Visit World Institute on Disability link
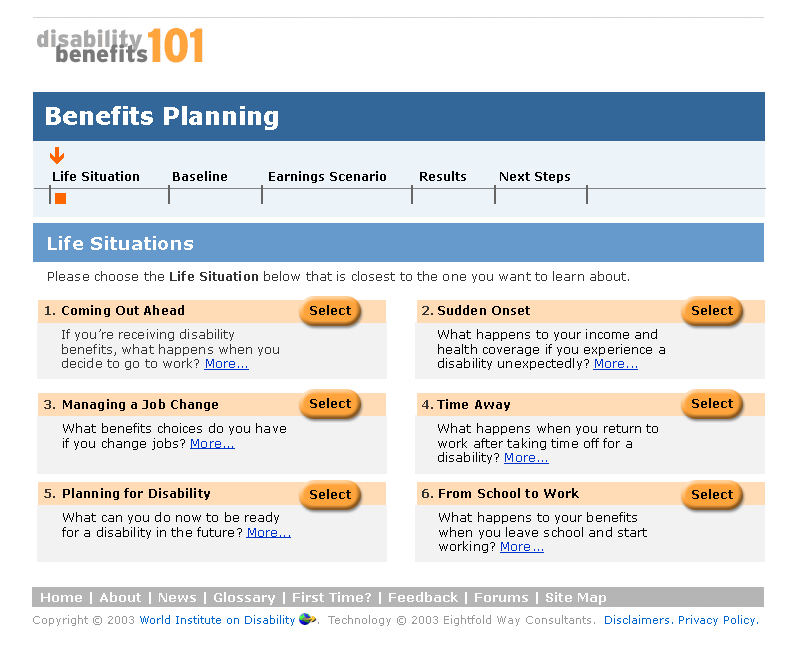Image resolution: width=802 pixels, height=660 pixels. click(x=217, y=620)
